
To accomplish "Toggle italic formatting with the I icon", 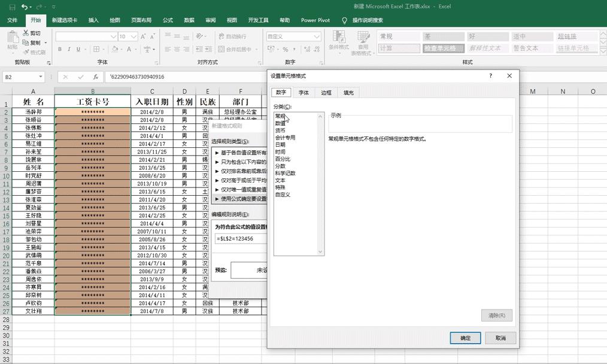I will pos(69,49).
